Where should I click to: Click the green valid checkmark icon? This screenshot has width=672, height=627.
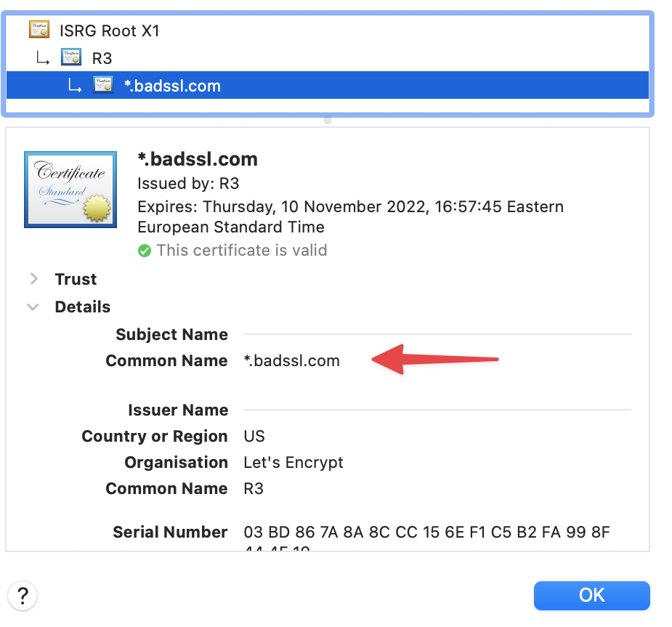pyautogui.click(x=145, y=251)
